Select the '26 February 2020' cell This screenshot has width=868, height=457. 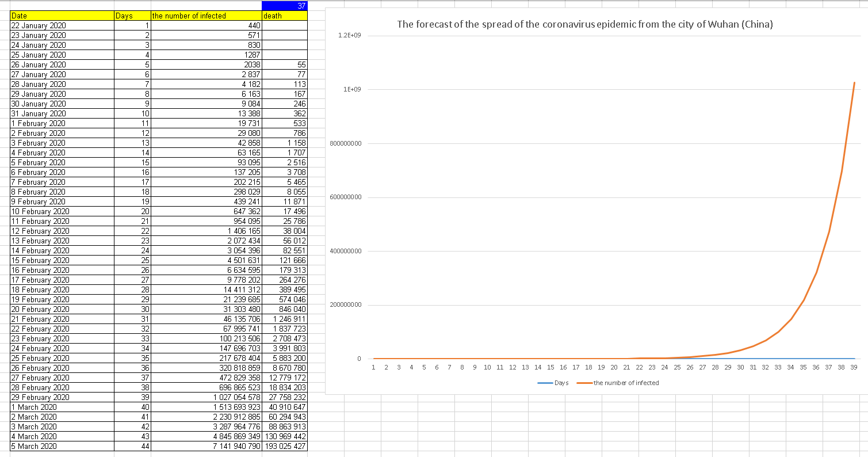(x=62, y=368)
